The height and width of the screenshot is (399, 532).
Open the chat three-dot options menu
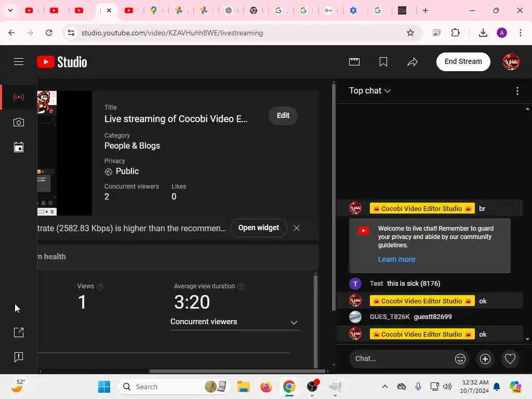click(x=517, y=91)
